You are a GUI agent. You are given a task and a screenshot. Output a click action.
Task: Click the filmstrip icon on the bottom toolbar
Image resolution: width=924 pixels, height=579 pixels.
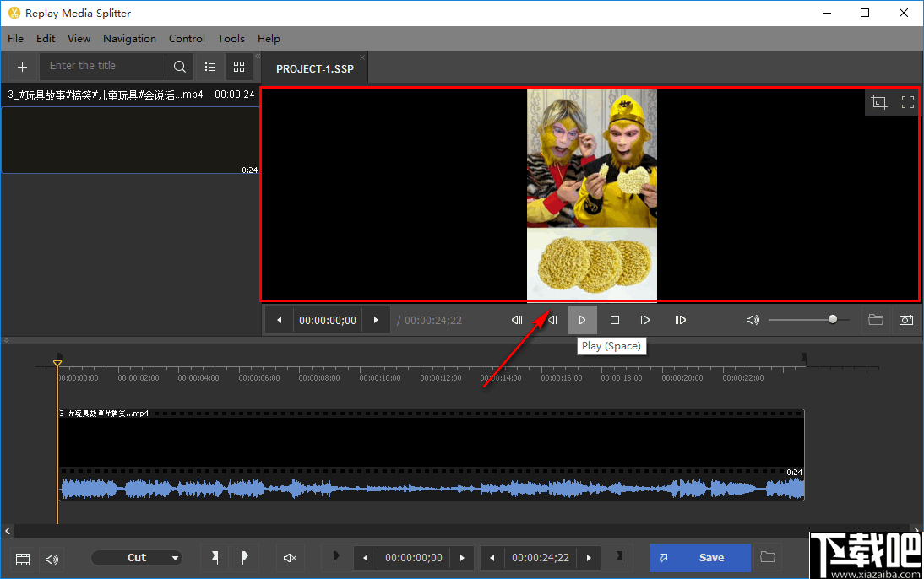coord(23,558)
